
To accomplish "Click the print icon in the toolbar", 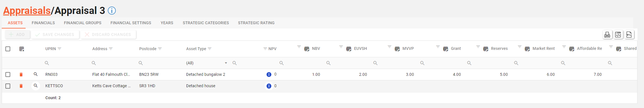I will click(x=607, y=35).
